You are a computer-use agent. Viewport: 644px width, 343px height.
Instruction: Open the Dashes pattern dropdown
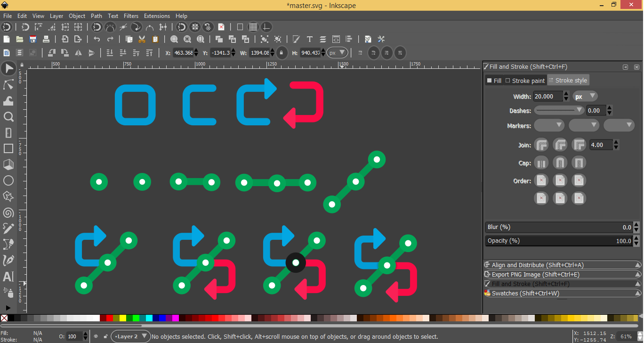[560, 110]
